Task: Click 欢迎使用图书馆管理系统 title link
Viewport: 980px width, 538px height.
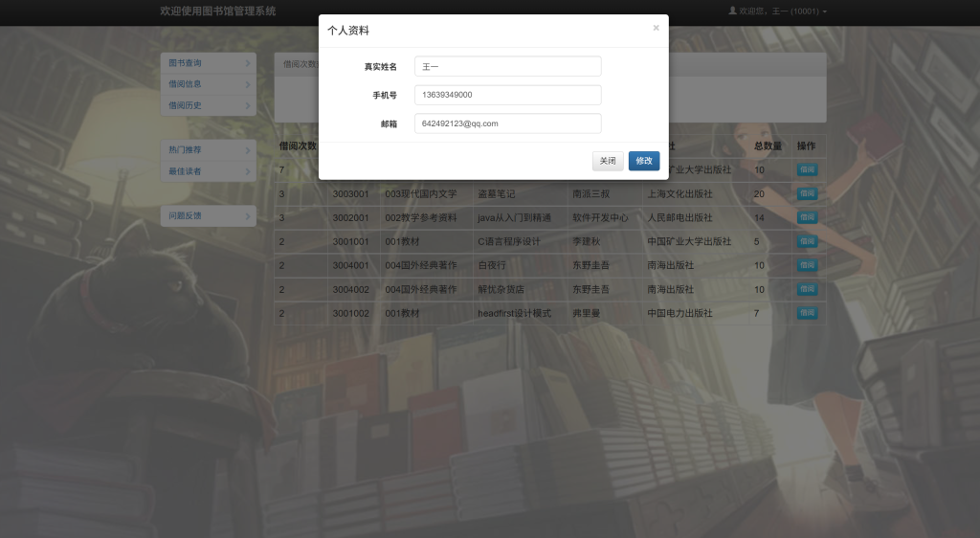Action: (x=217, y=11)
